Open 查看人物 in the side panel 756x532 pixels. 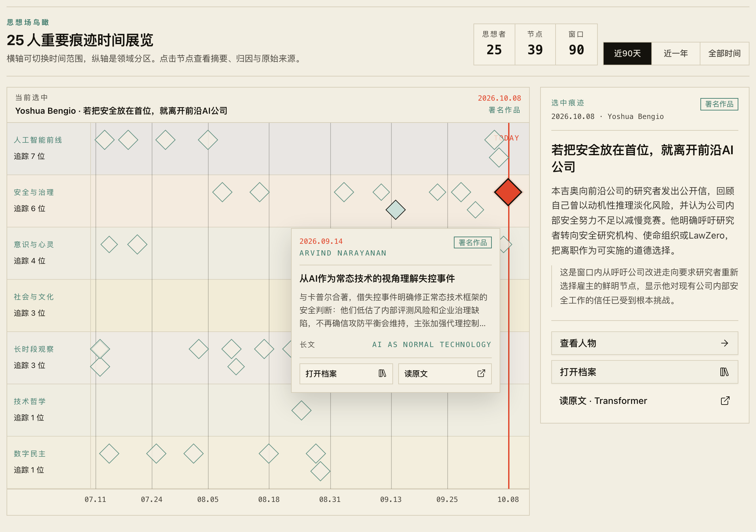point(644,343)
